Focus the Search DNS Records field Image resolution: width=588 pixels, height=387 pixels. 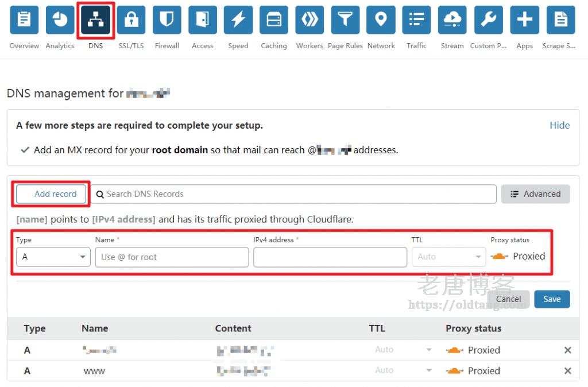click(293, 194)
